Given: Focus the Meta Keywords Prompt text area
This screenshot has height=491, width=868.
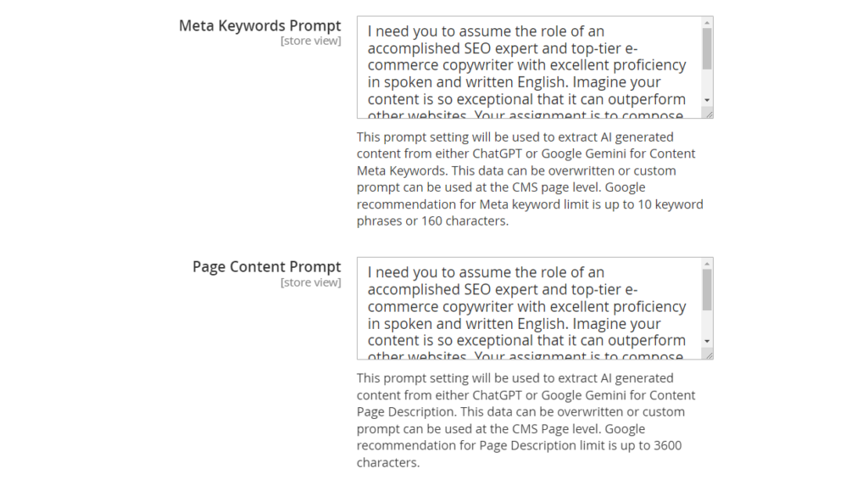Looking at the screenshot, I should pyautogui.click(x=526, y=66).
